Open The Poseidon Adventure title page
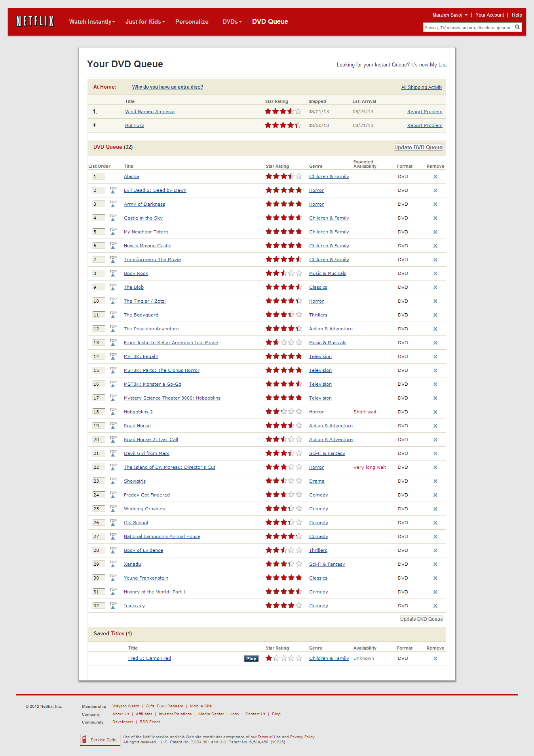This screenshot has width=534, height=756. coord(151,329)
